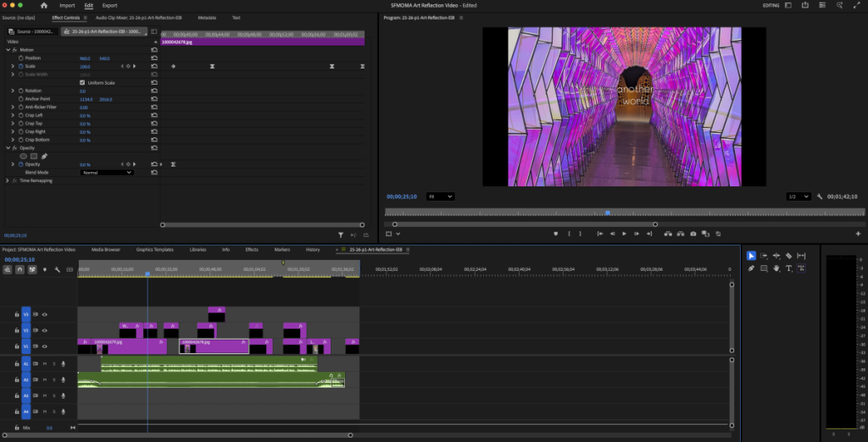Select the Type tool
This screenshot has height=442, width=868.
(789, 268)
